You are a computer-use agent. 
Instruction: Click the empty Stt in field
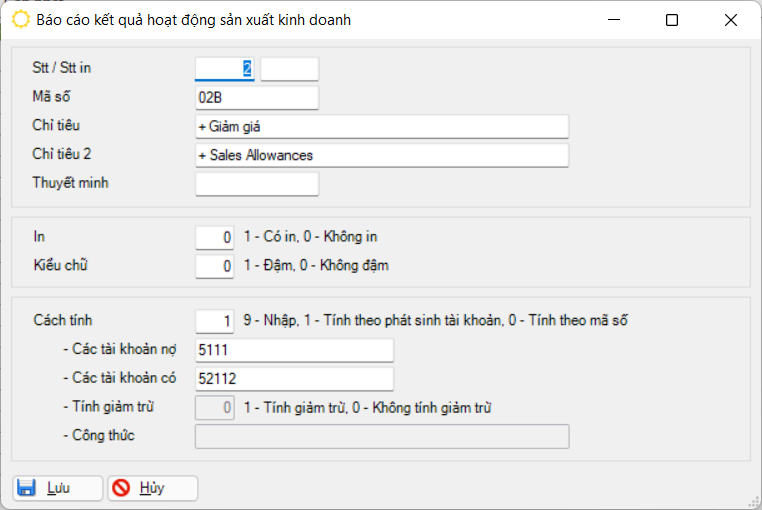coord(289,69)
